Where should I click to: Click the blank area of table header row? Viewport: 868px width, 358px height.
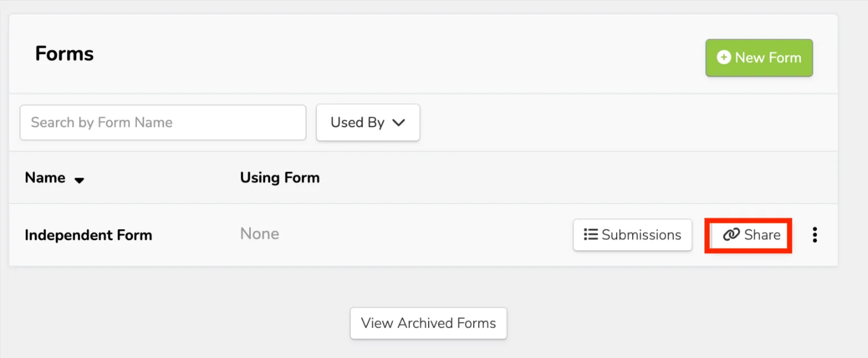pyautogui.click(x=570, y=178)
